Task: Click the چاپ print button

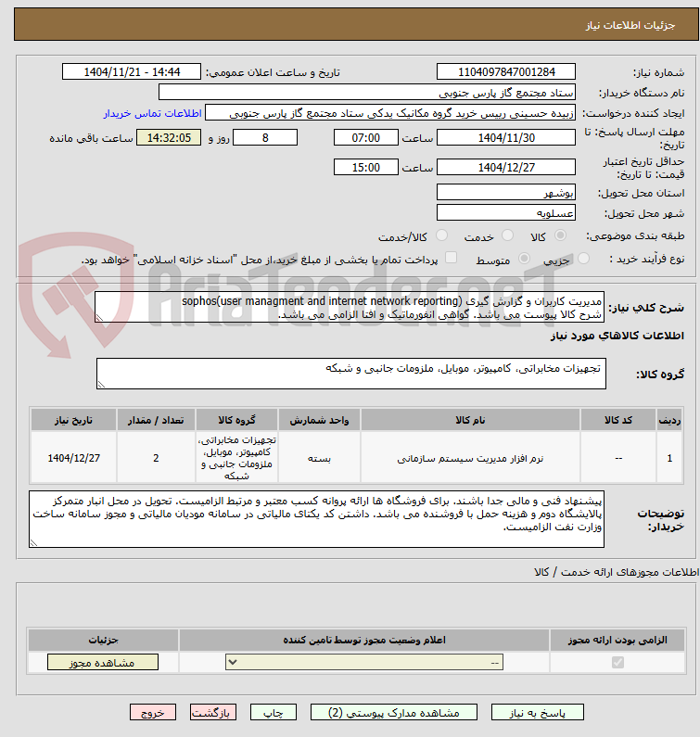Action: pos(274,713)
